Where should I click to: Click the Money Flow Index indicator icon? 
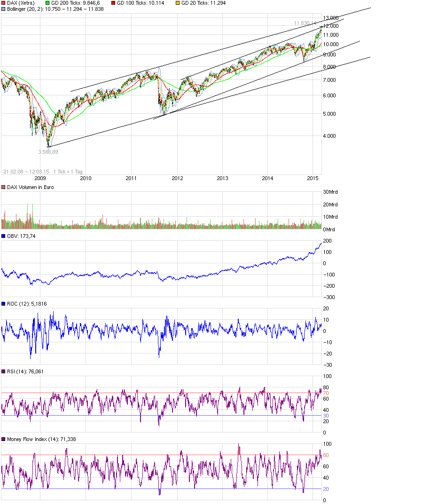(x=3, y=439)
